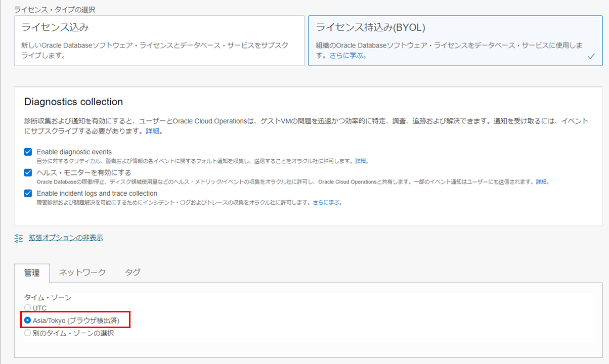Viewport: 609px width, 364px height.
Task: Open 詳細 link after diagnostic events description
Action: (x=361, y=161)
